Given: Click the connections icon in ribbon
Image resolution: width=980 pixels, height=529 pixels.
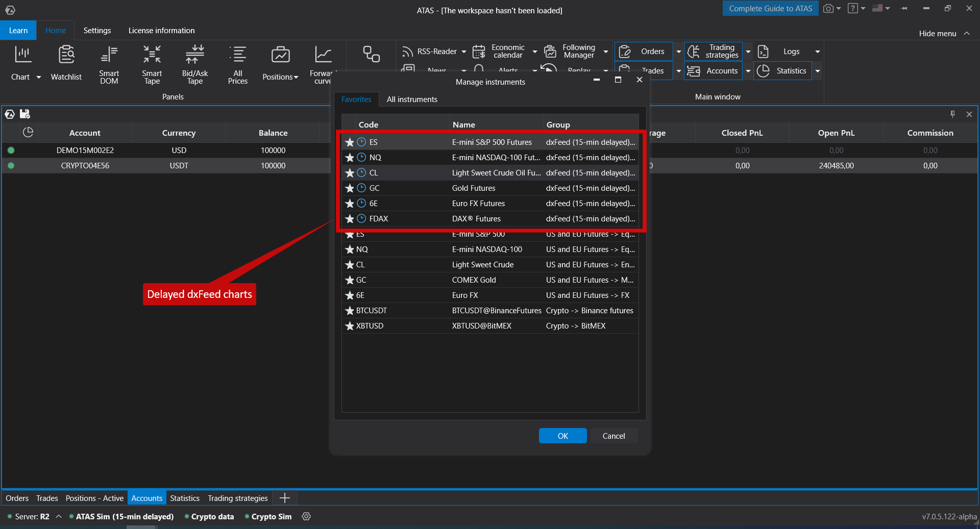Looking at the screenshot, I should [x=371, y=54].
